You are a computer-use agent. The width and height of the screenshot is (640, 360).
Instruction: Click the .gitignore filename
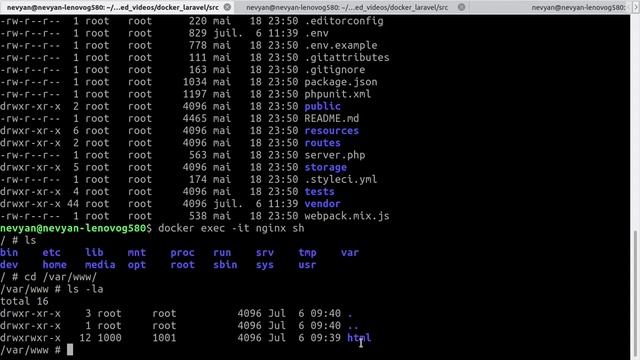click(x=335, y=69)
